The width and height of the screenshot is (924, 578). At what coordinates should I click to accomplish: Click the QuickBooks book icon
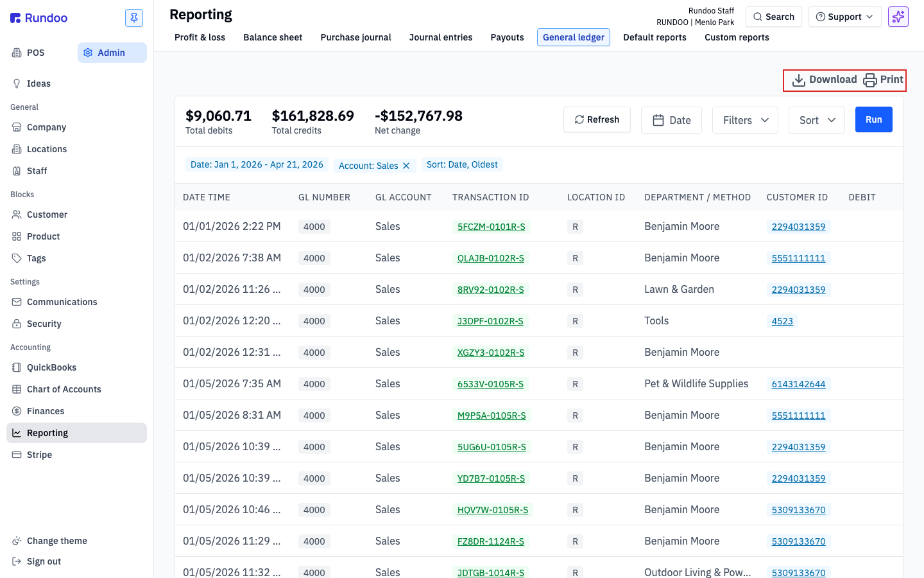[17, 367]
